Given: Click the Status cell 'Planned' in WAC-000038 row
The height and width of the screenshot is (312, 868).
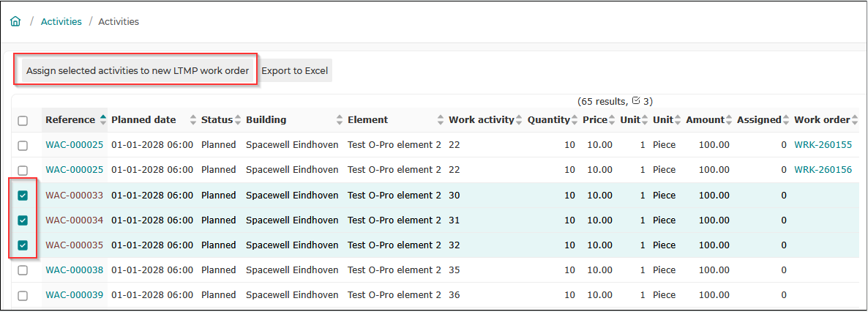Looking at the screenshot, I should click(219, 270).
